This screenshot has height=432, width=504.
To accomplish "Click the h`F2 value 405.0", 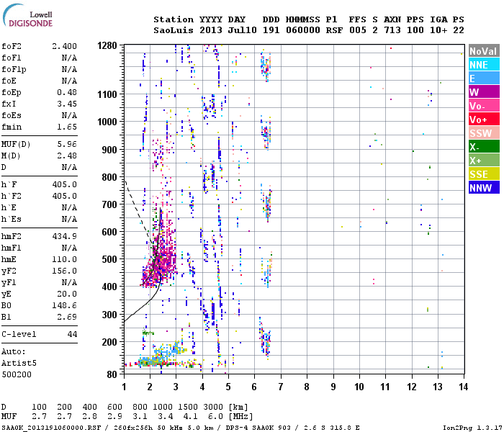I will pyautogui.click(x=64, y=196).
